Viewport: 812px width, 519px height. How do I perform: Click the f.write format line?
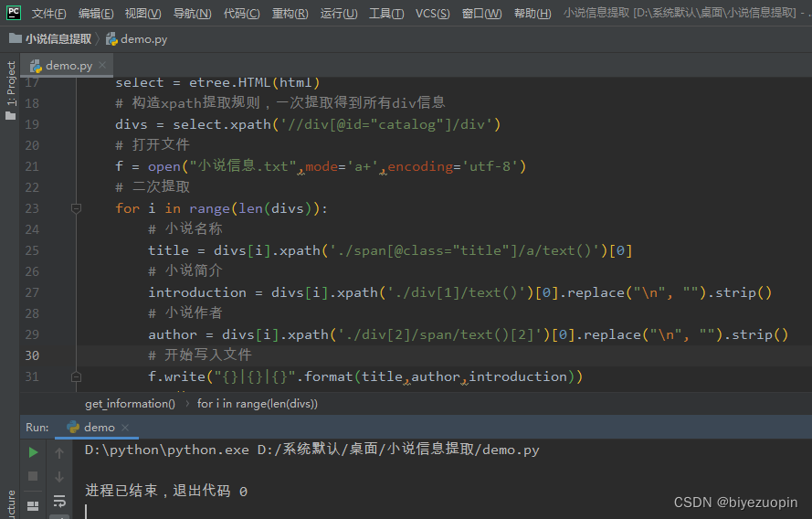click(365, 376)
